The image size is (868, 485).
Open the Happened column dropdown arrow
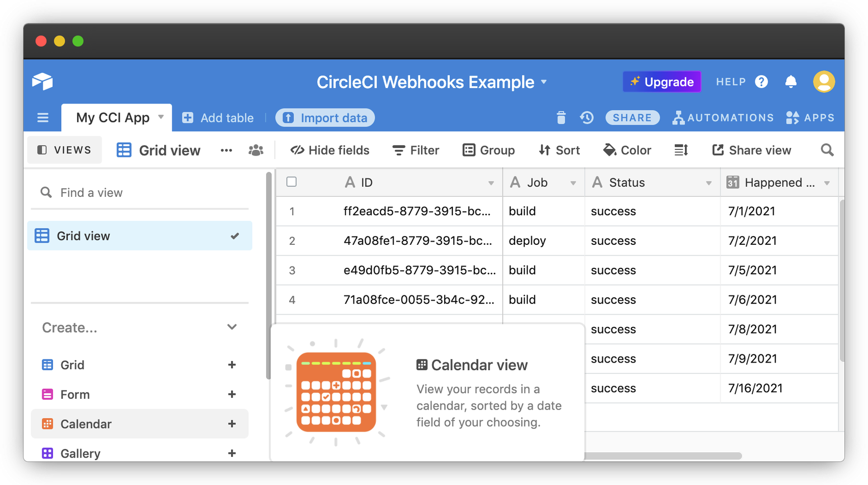click(x=827, y=183)
